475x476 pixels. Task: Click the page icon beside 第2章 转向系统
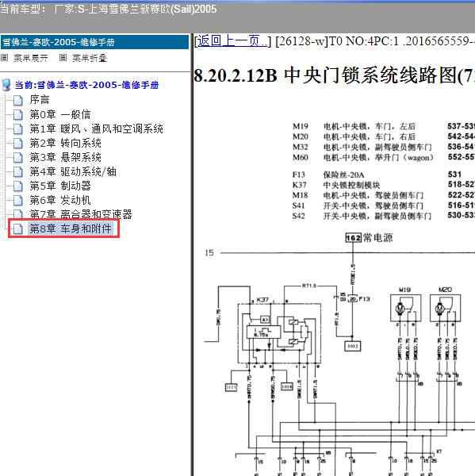[18, 143]
